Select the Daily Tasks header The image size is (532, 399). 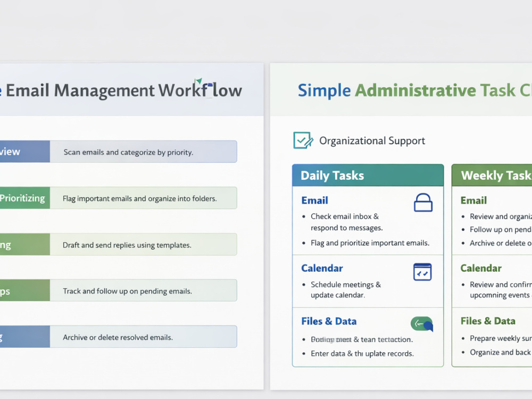368,176
